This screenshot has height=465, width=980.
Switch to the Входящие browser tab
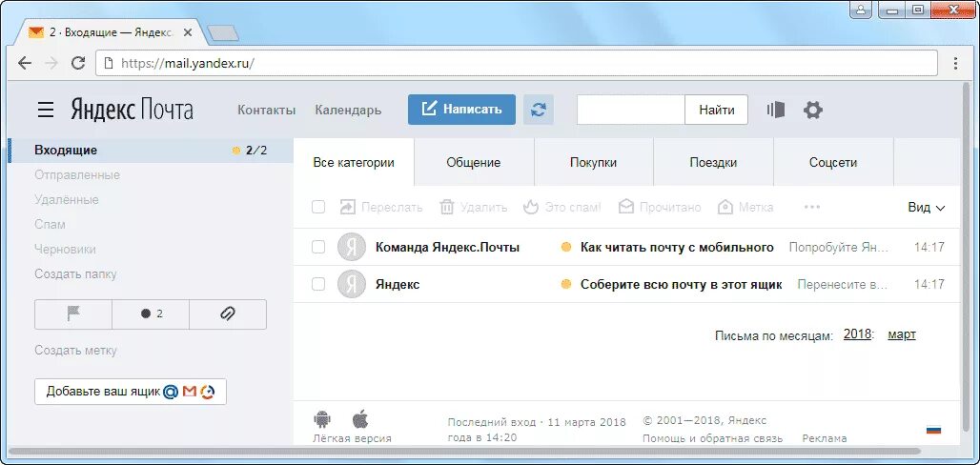coord(110,32)
